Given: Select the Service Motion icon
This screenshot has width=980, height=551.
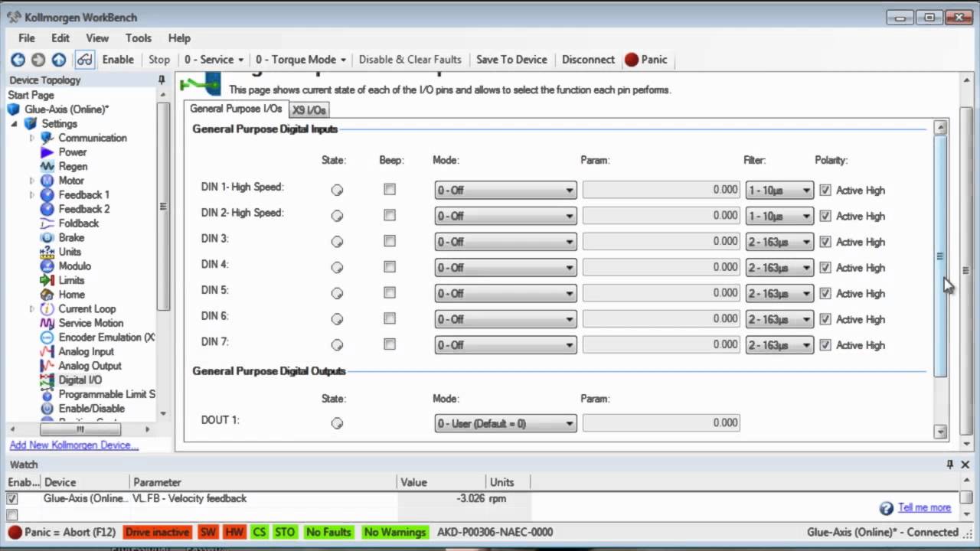Looking at the screenshot, I should [47, 323].
